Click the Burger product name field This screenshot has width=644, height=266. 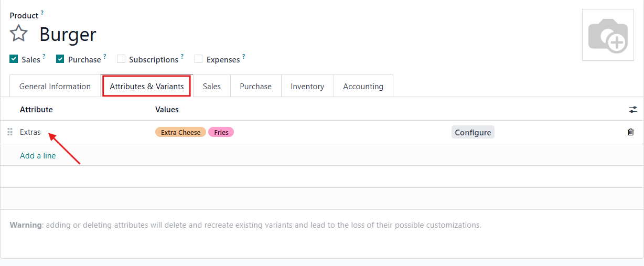68,35
